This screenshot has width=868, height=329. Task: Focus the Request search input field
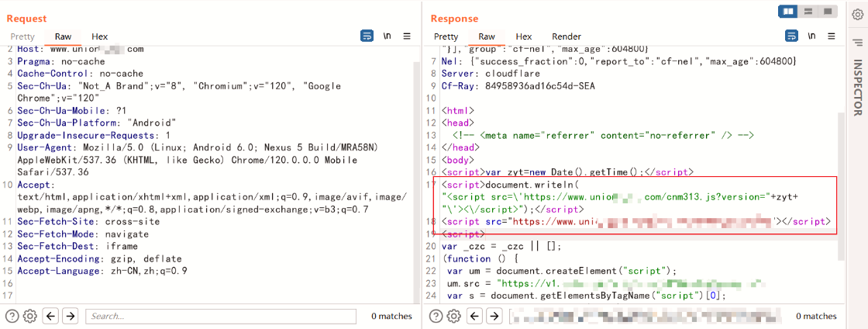click(220, 317)
